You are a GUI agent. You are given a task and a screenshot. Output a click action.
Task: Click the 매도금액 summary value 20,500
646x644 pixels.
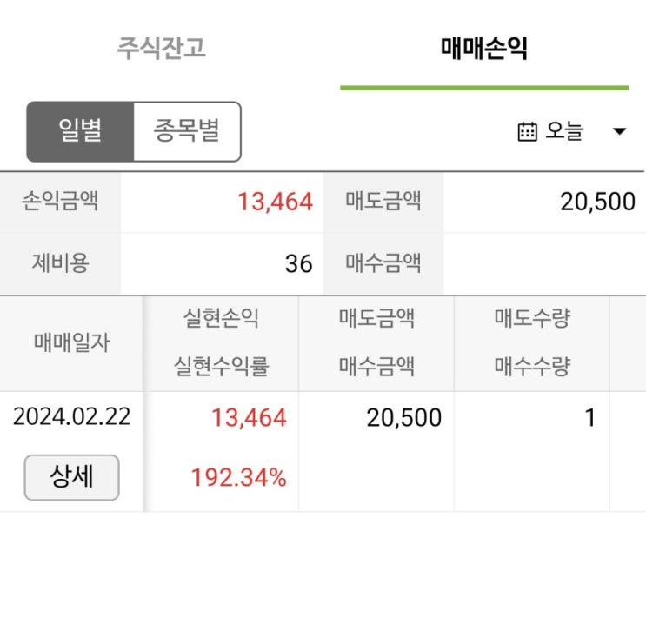click(597, 202)
